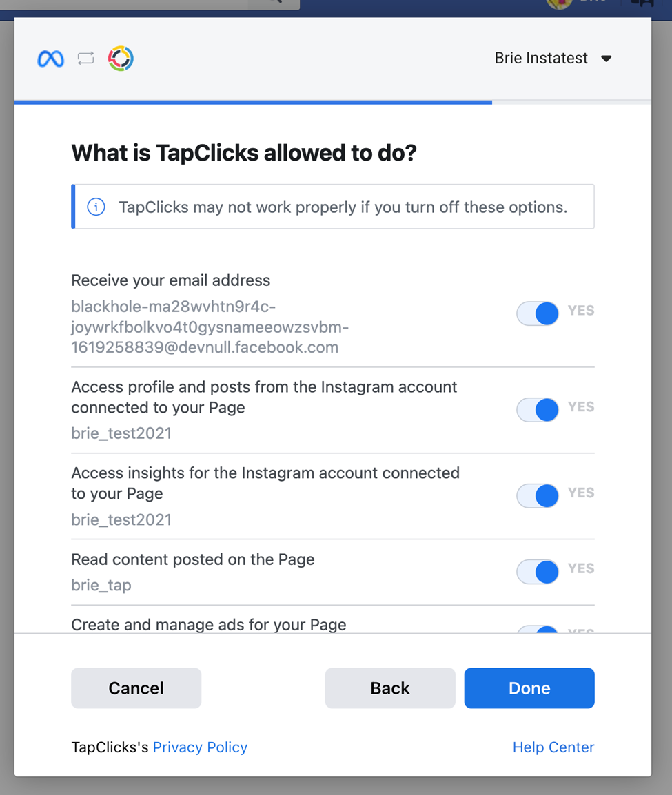Click the TapClicks colorful ring logo
The height and width of the screenshot is (795, 672).
121,59
